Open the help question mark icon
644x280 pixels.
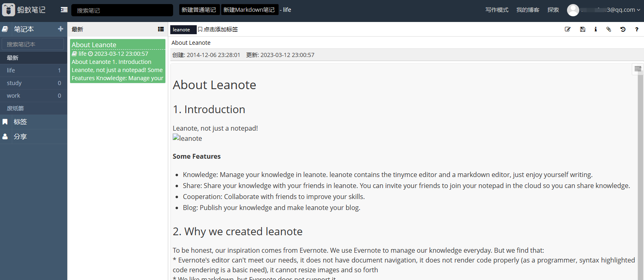pos(637,29)
